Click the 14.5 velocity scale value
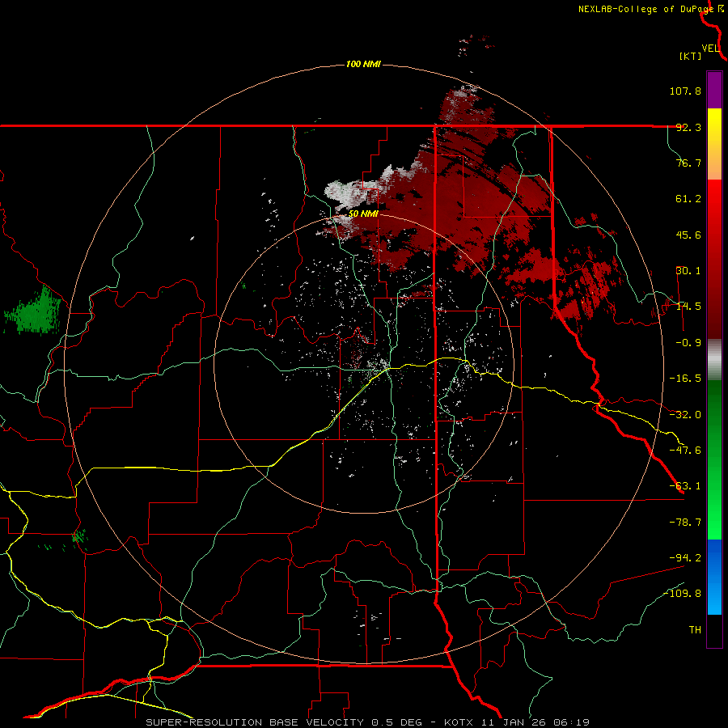 click(x=688, y=307)
